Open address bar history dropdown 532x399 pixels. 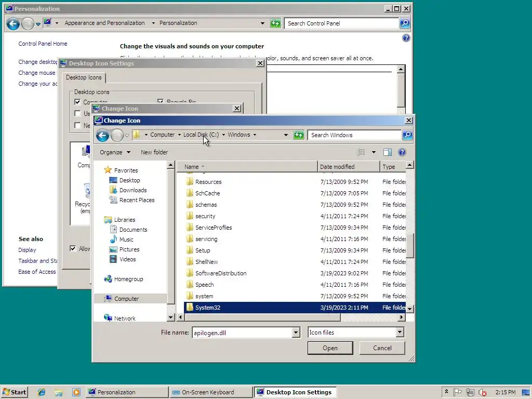(x=286, y=135)
